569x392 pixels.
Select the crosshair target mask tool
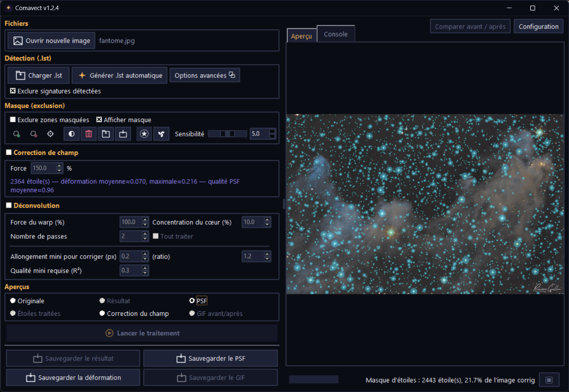tap(50, 134)
